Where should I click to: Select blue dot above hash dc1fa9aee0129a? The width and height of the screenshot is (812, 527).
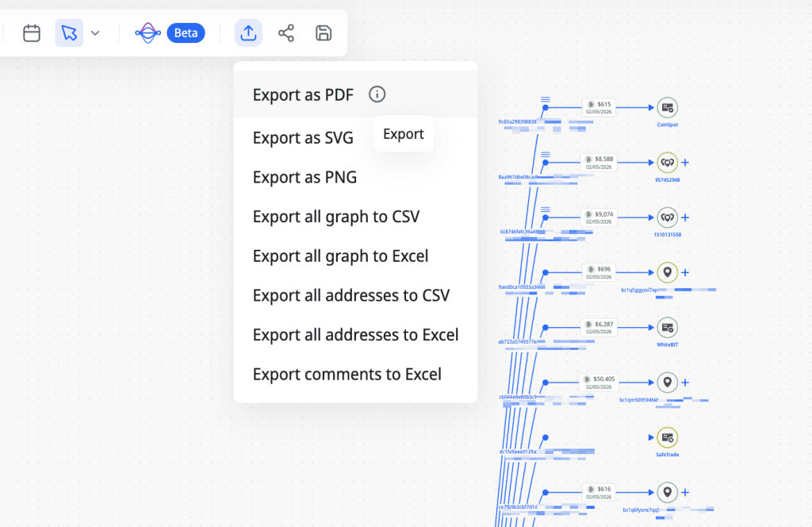pos(546,437)
